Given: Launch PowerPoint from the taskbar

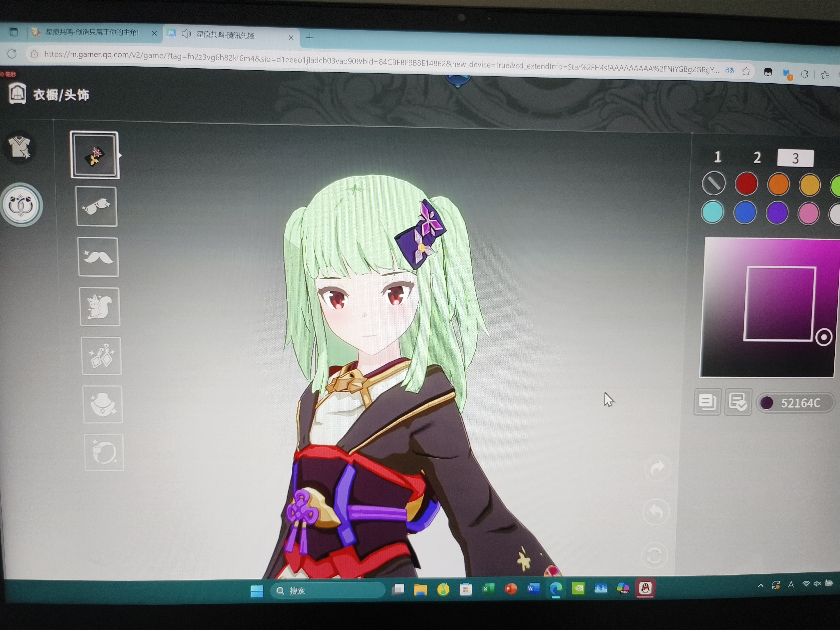Looking at the screenshot, I should 510,589.
